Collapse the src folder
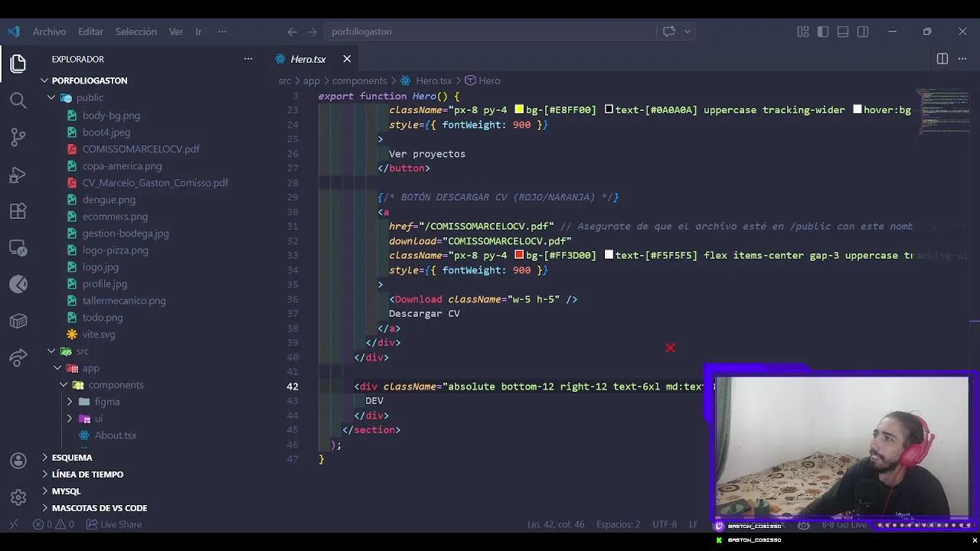The width and height of the screenshot is (980, 551). tap(51, 351)
